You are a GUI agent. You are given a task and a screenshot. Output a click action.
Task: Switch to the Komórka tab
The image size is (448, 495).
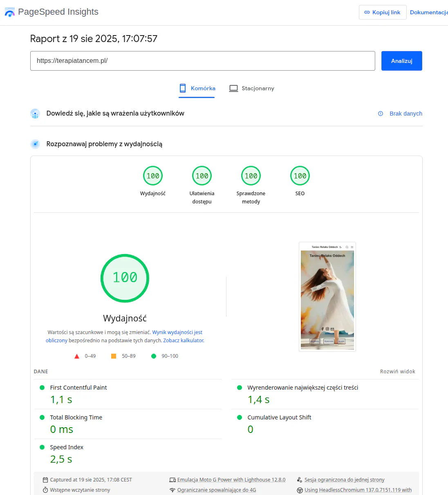pyautogui.click(x=197, y=88)
